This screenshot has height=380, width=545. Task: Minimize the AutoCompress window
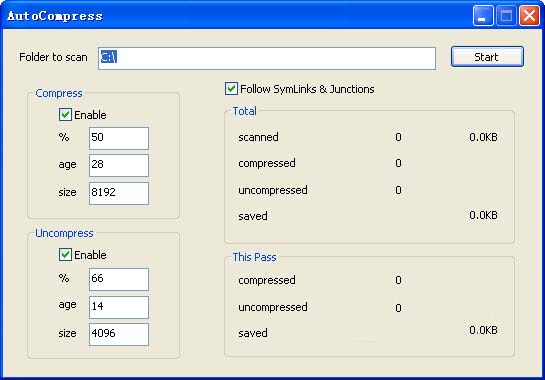coord(483,16)
